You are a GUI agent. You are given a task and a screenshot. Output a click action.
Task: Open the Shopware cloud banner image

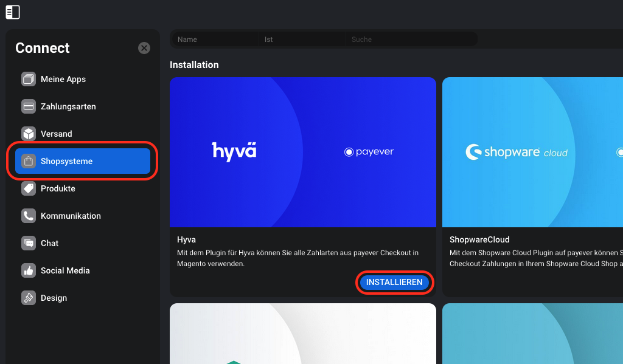[x=532, y=152]
